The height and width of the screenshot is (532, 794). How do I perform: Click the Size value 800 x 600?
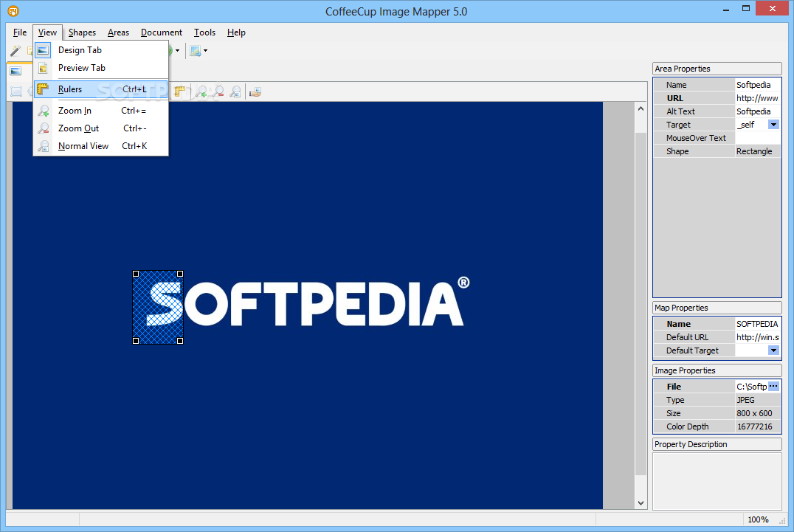pyautogui.click(x=758, y=413)
